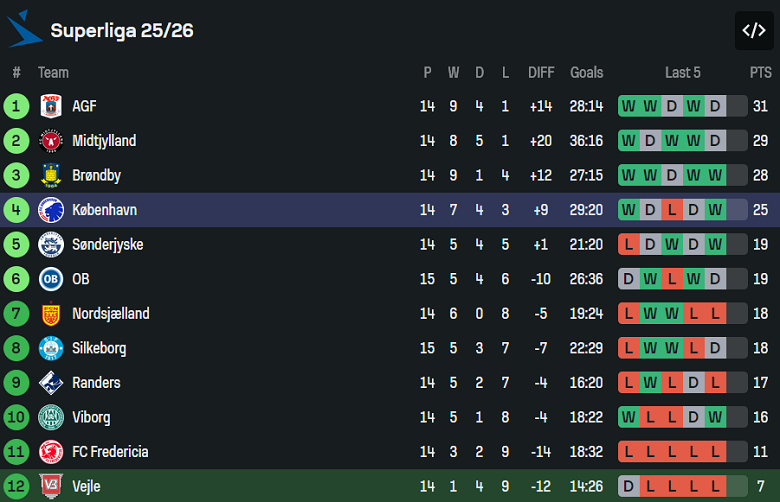Viewport: 780px width, 502px height.
Task: Click the Superliga league logo
Action: click(x=25, y=30)
